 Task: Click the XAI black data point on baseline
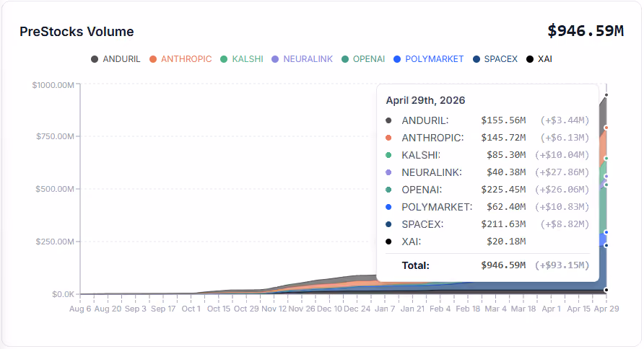click(606, 290)
